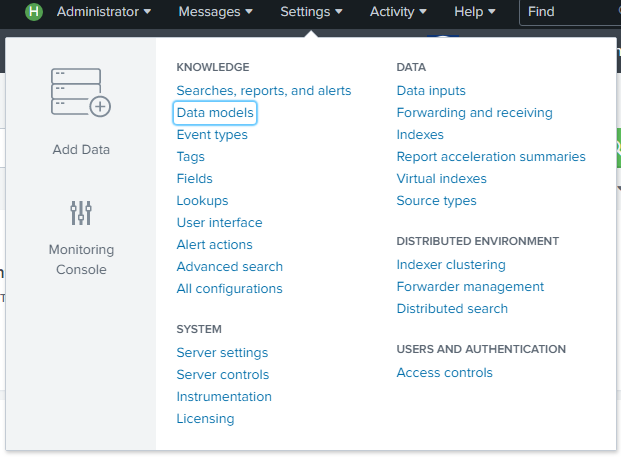
Task: Open the Fields settings link
Action: click(194, 179)
